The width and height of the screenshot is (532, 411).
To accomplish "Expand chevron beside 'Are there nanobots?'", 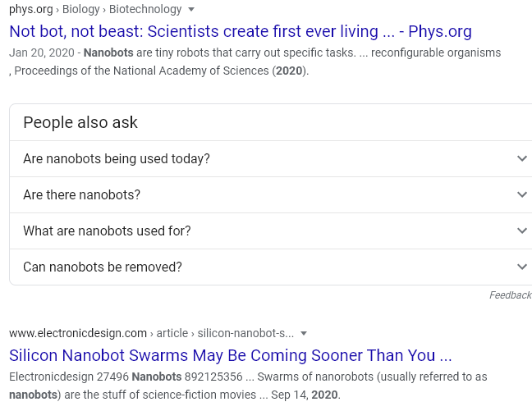I will tap(522, 194).
